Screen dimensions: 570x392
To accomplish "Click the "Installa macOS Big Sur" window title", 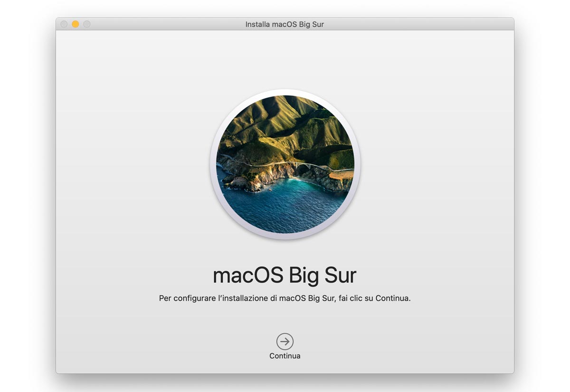I will (285, 24).
